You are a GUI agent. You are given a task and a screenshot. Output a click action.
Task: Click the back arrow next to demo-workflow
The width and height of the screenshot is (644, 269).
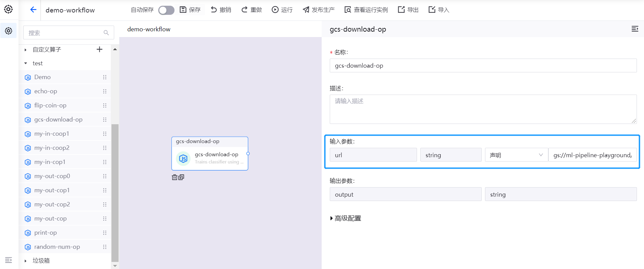[33, 10]
